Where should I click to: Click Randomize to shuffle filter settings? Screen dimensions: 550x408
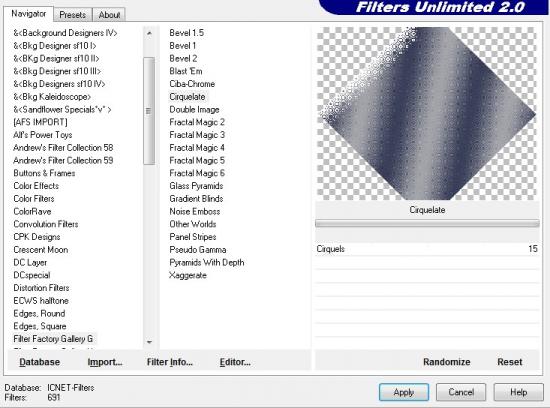[x=447, y=362]
